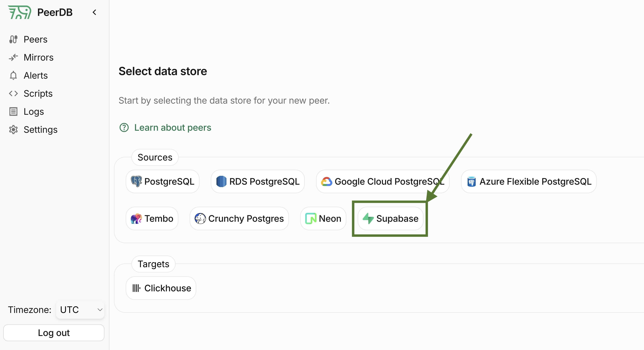Image resolution: width=644 pixels, height=350 pixels.
Task: Click the Alerts bell icon
Action: tap(13, 75)
